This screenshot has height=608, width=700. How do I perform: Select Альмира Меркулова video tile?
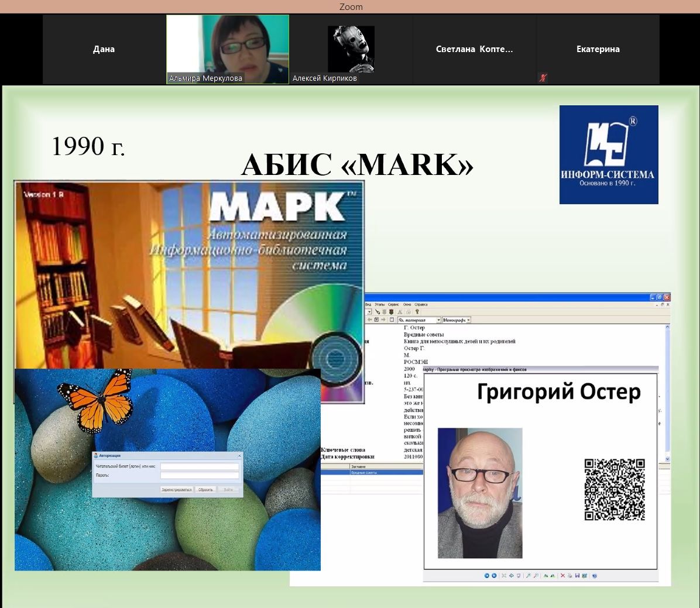(x=228, y=49)
